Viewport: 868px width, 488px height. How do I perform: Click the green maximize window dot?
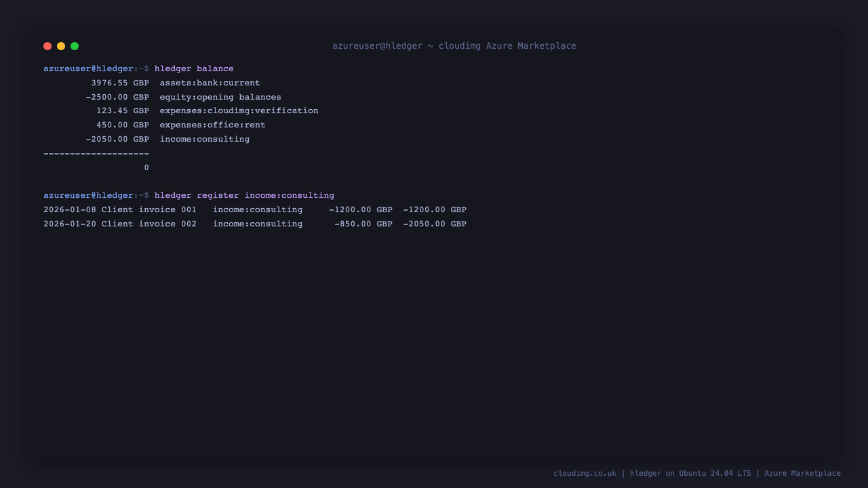pyautogui.click(x=75, y=46)
